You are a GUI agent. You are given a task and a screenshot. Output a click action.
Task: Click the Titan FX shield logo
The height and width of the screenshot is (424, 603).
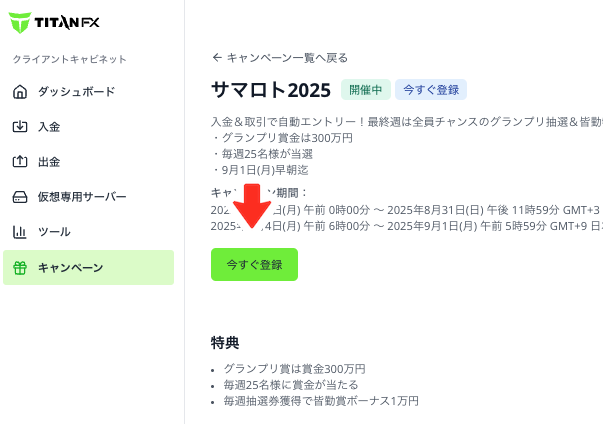tap(20, 23)
